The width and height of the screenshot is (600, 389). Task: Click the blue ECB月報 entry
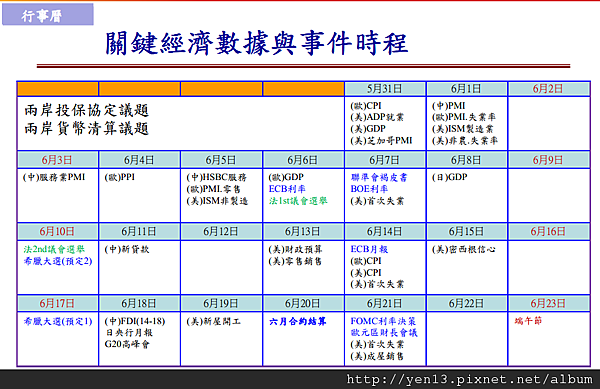(369, 249)
